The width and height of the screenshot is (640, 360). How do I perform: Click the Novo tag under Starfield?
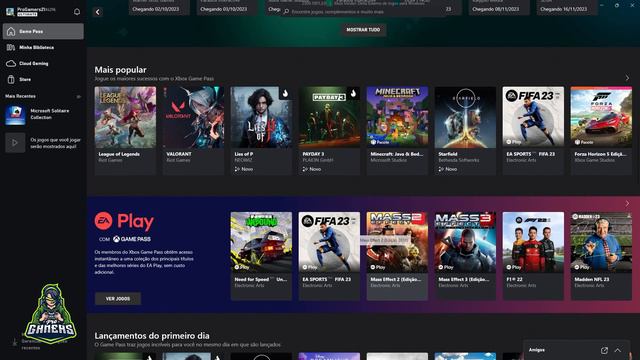click(448, 169)
